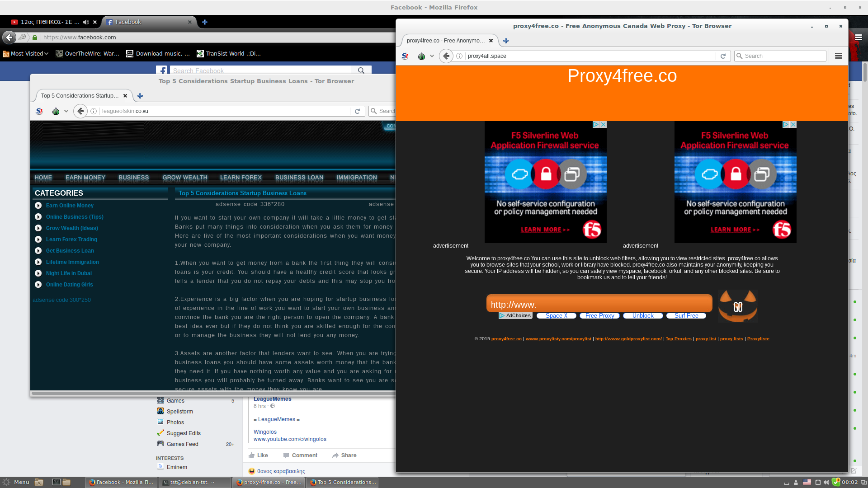Switch to the YouTube tab in Firefox
This screenshot has height=488, width=868.
coord(50,22)
